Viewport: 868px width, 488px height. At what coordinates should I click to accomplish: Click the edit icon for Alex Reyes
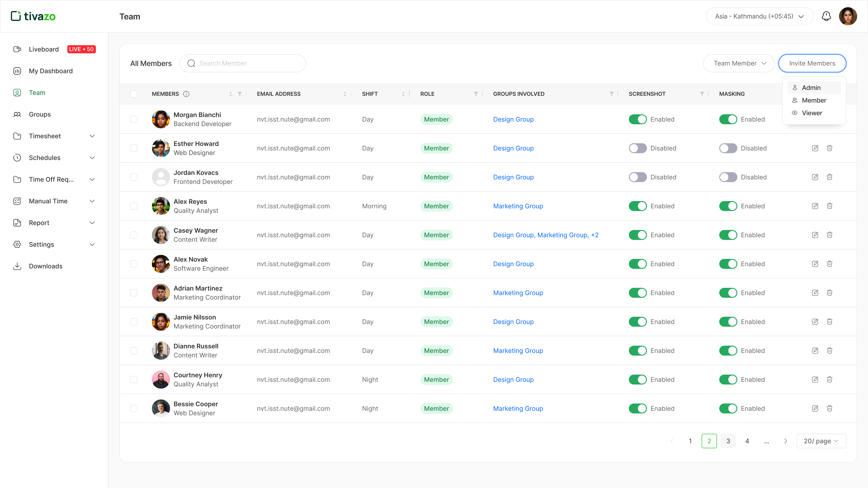(x=815, y=206)
